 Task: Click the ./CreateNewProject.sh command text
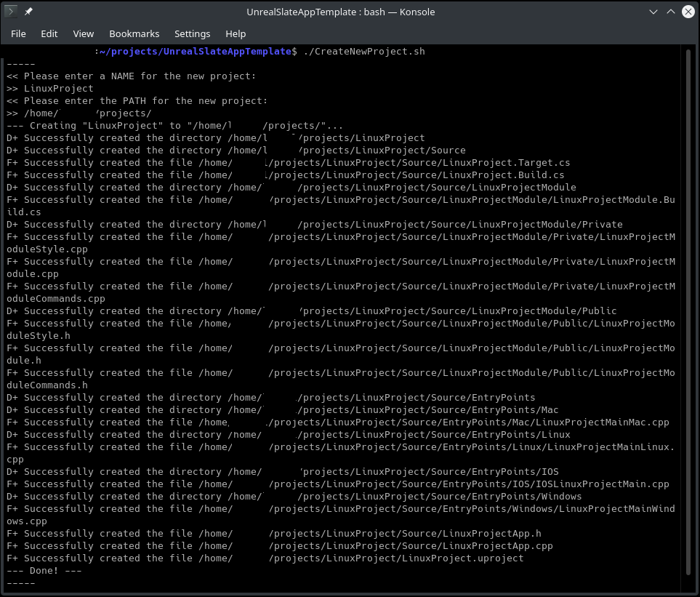click(364, 52)
